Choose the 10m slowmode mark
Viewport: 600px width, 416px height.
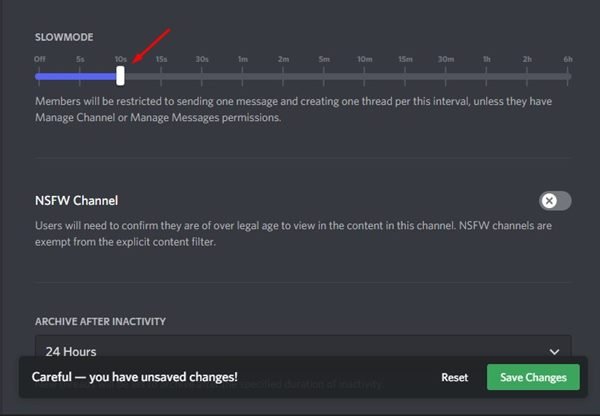pyautogui.click(x=365, y=76)
